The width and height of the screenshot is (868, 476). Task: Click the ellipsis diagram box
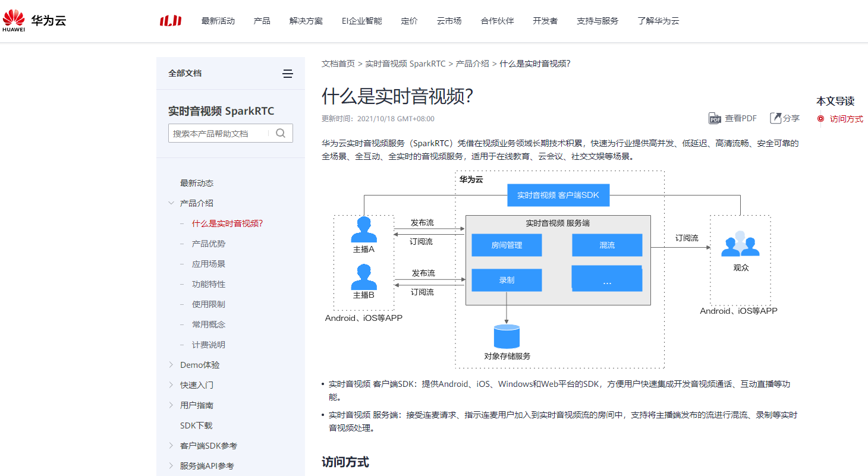pyautogui.click(x=607, y=278)
